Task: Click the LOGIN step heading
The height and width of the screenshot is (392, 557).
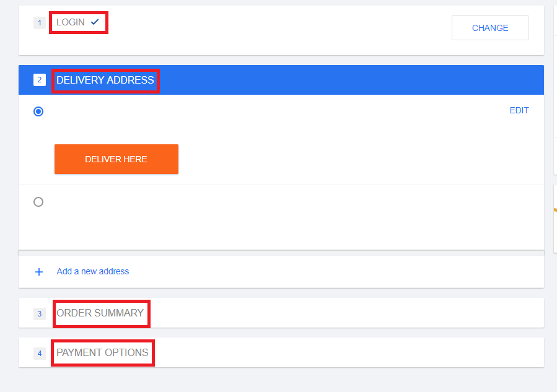Action: 71,22
